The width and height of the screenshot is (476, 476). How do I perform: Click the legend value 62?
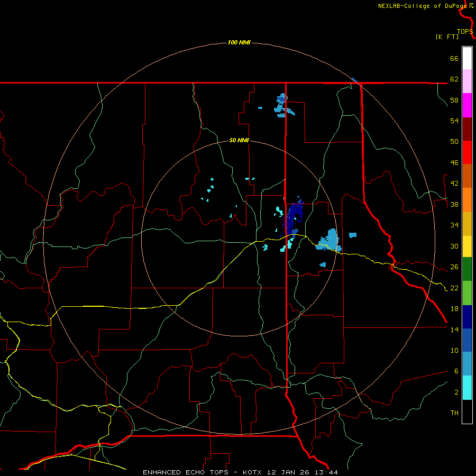click(x=454, y=79)
